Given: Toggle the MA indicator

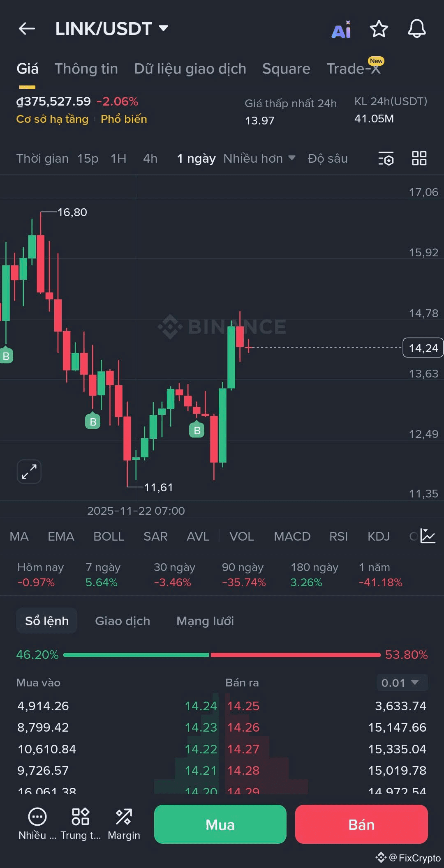Looking at the screenshot, I should (x=19, y=536).
